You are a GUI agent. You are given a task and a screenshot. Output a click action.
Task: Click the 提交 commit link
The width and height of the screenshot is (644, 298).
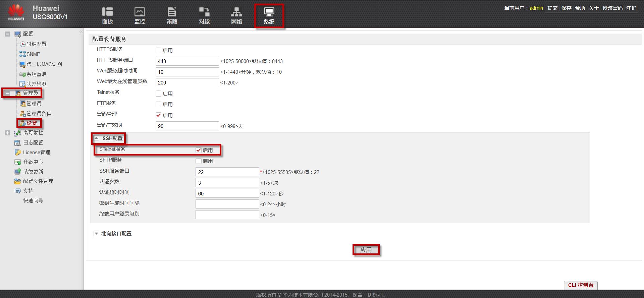point(552,8)
